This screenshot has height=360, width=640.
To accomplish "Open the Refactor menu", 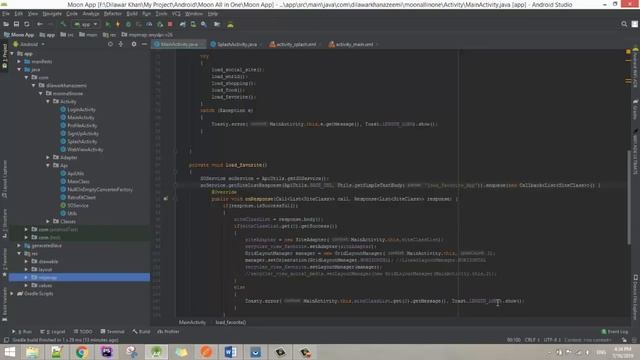I will 112,14.
